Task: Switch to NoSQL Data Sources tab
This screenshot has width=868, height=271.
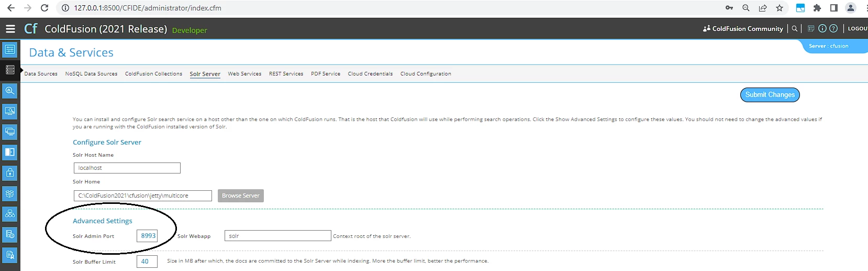Action: 91,74
